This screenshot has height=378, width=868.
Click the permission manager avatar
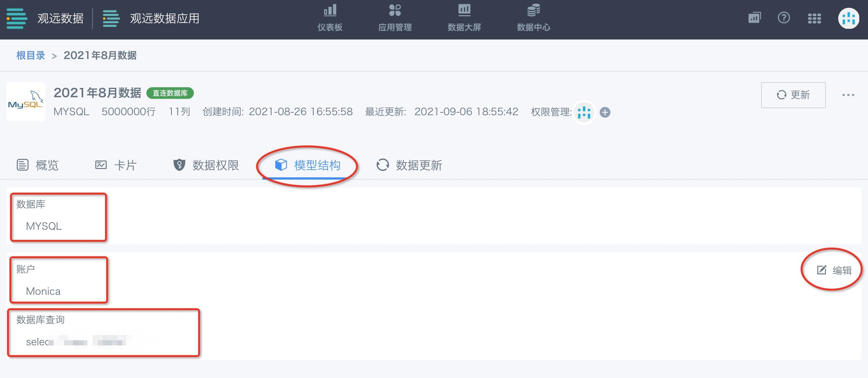[x=584, y=112]
